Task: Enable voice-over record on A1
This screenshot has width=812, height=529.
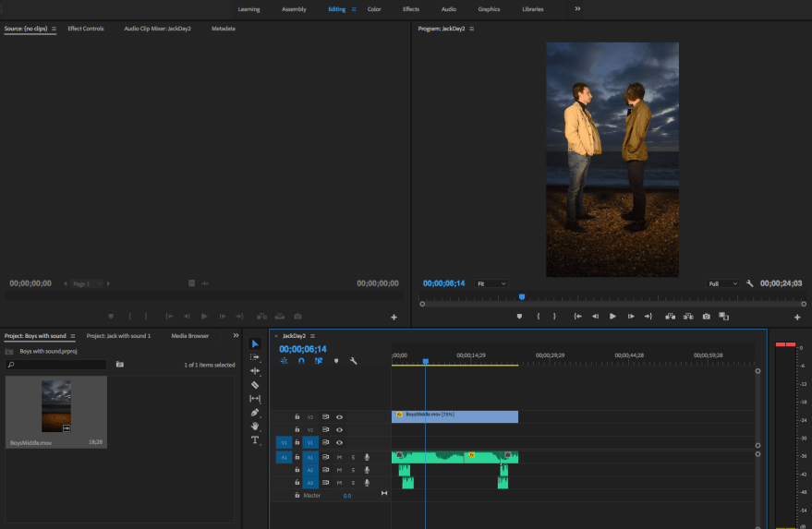Action: pyautogui.click(x=367, y=457)
